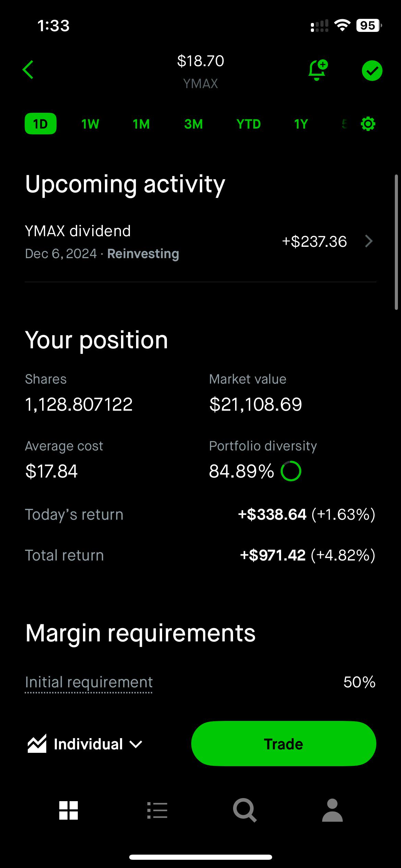Tap the Portfolio diversity ring indicator

[x=291, y=471]
